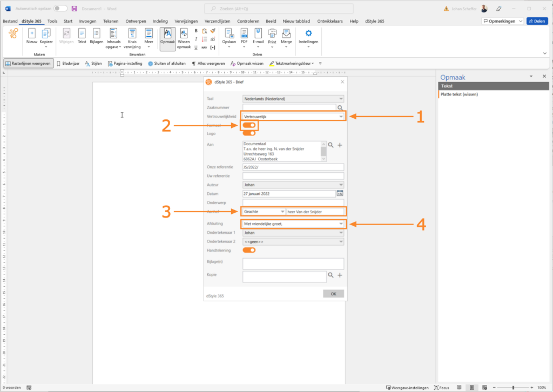The image size is (553, 392).
Task: Open the Auteur dropdown
Action: click(x=293, y=185)
